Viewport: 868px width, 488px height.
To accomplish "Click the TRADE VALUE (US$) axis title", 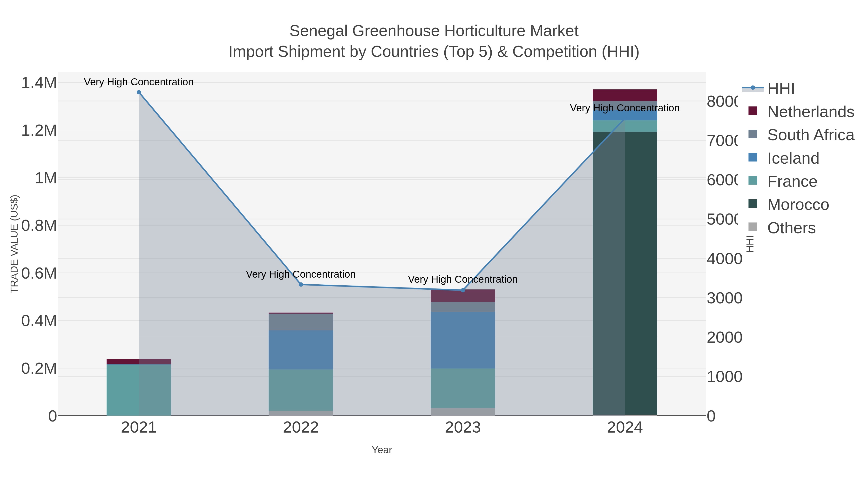I will coord(14,244).
